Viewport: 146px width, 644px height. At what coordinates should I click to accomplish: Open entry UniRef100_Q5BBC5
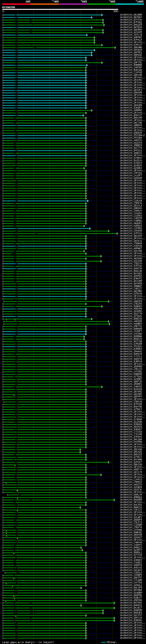click(131, 145)
